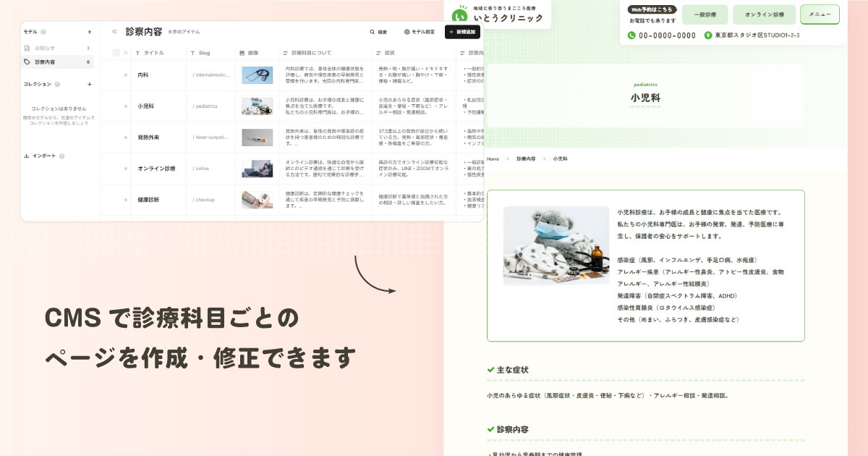Toggle status dot on 内科 row

126,75
